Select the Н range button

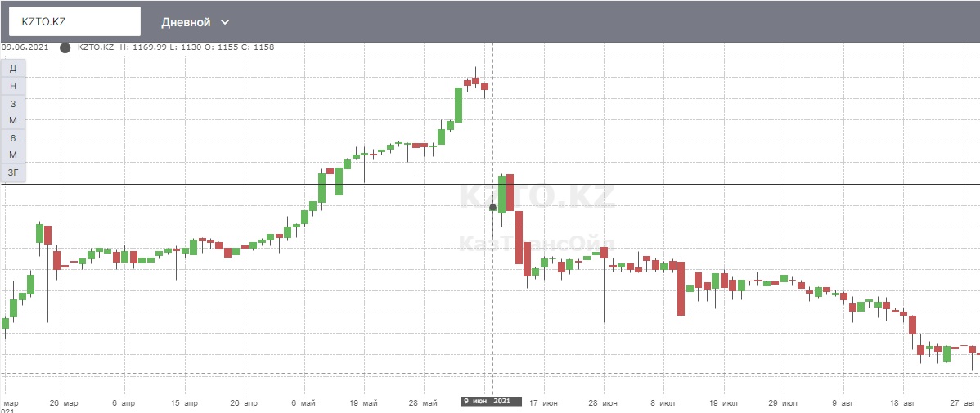13,86
